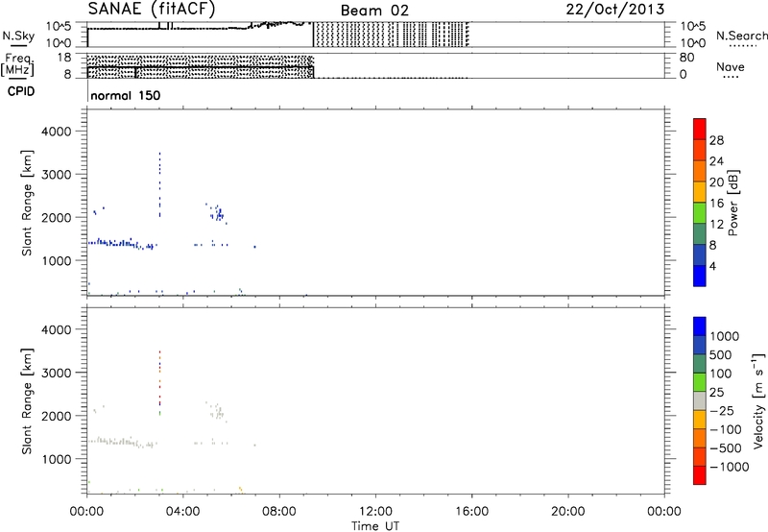The height and width of the screenshot is (532, 768).
Task: Click the '24' Power colorbar label
Action: click(716, 161)
